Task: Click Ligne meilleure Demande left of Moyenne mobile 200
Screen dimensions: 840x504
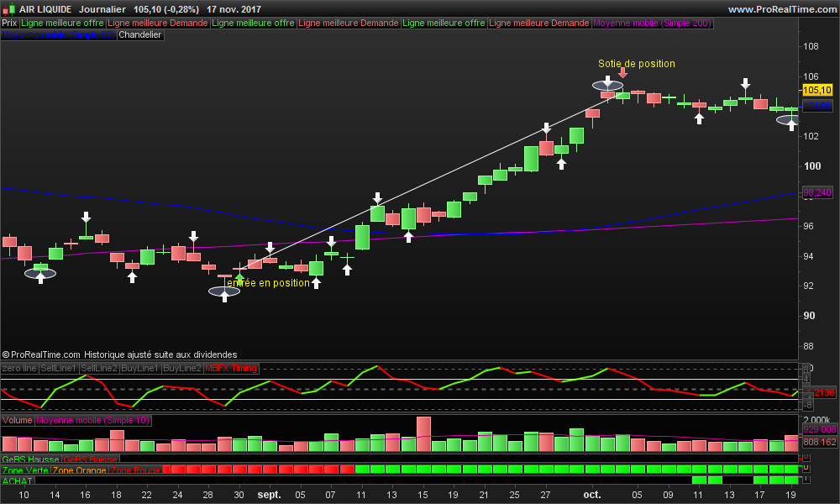Action: click(539, 23)
